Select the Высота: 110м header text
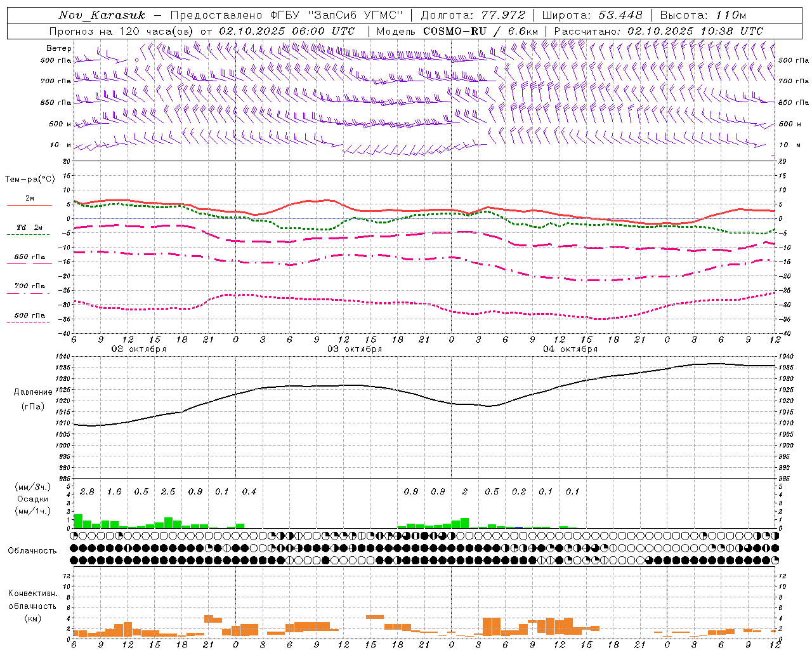Image resolution: width=812 pixels, height=650 pixels. 703,15
